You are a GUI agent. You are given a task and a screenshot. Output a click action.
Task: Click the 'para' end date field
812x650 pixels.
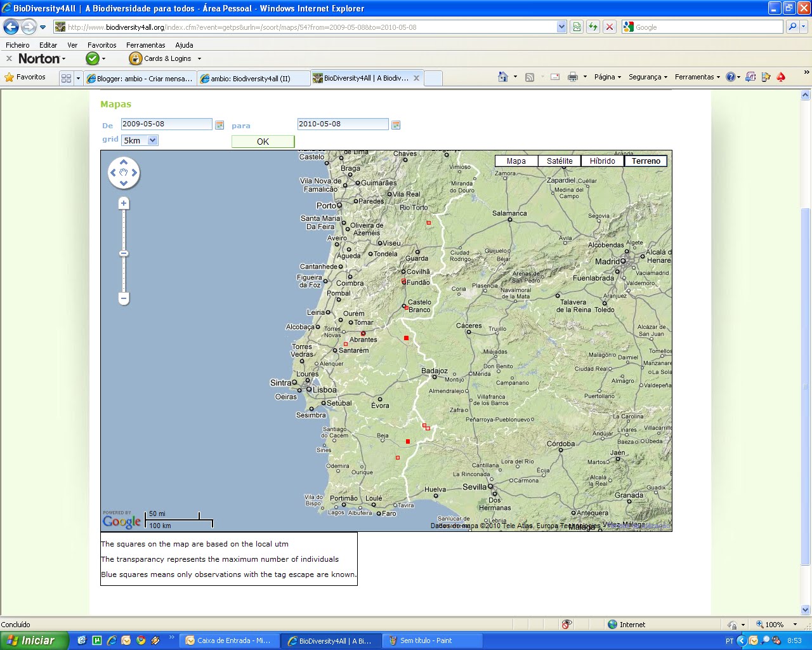343,124
